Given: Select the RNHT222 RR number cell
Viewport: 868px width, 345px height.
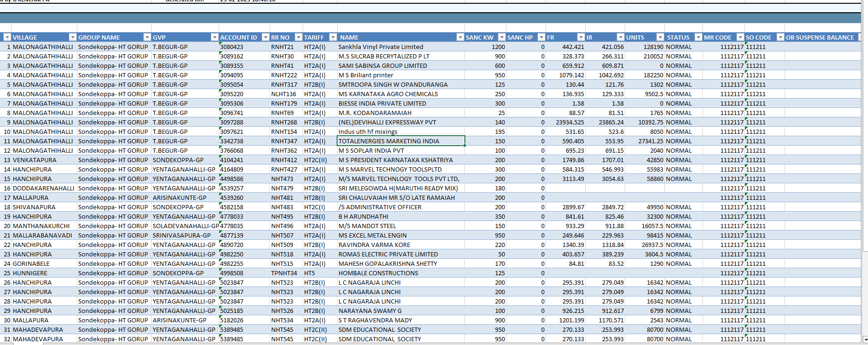Looking at the screenshot, I should (x=286, y=75).
